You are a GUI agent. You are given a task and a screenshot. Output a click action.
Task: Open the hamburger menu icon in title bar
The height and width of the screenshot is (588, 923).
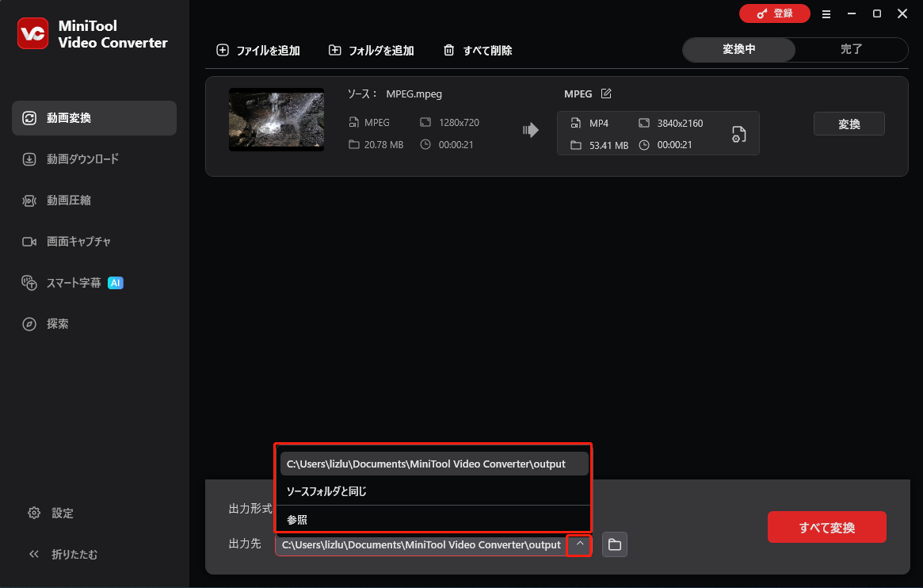click(826, 14)
